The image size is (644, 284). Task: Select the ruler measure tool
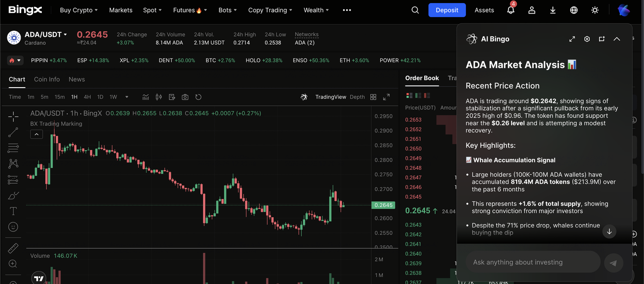13,248
